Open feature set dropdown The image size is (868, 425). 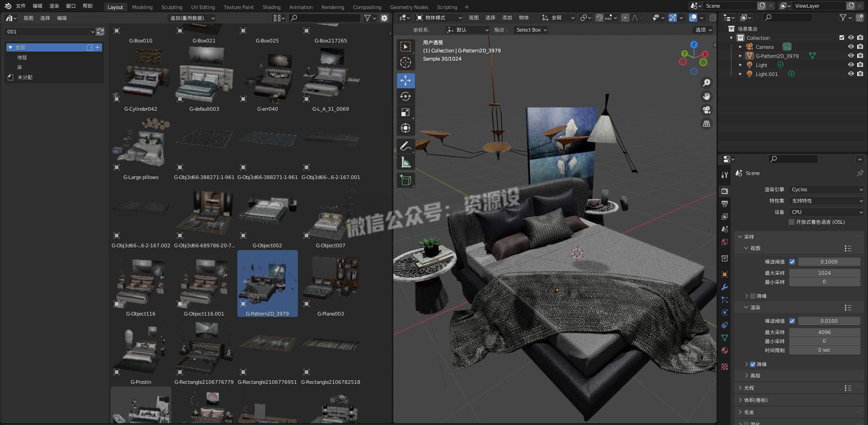coord(826,201)
